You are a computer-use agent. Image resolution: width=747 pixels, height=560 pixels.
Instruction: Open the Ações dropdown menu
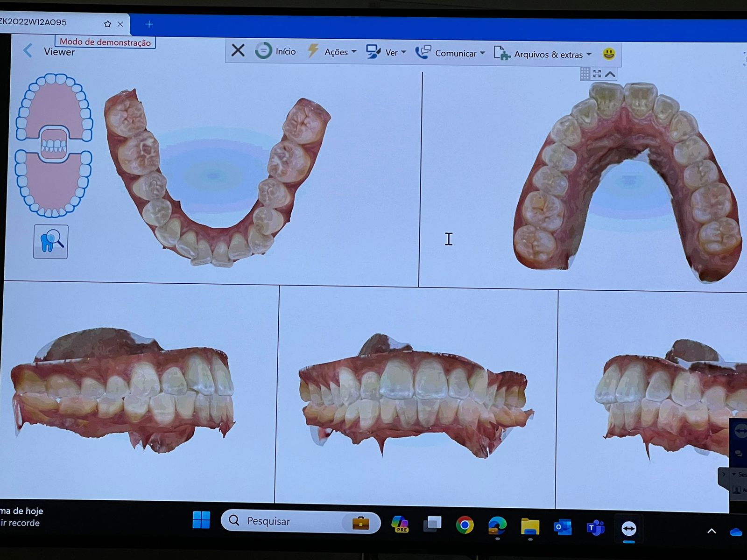[341, 52]
